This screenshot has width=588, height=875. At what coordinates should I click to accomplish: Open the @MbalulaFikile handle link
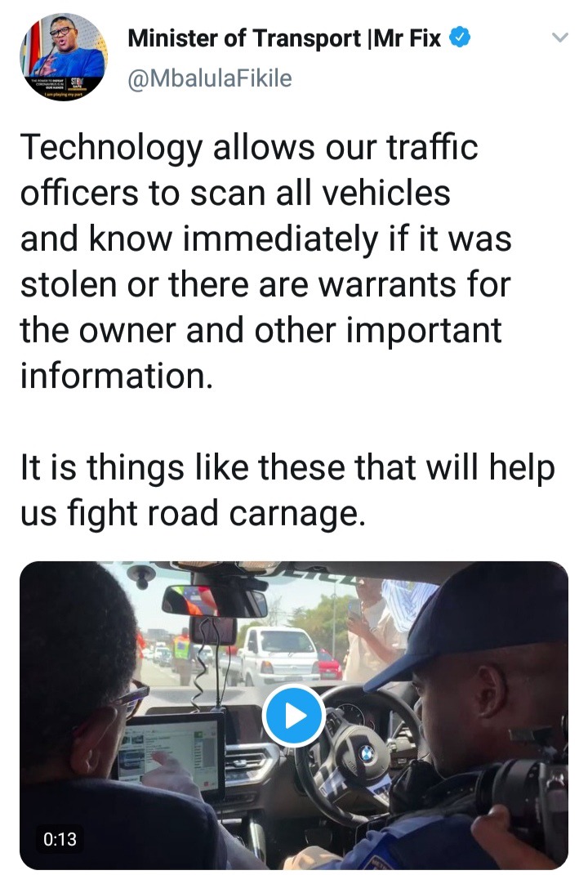click(209, 78)
